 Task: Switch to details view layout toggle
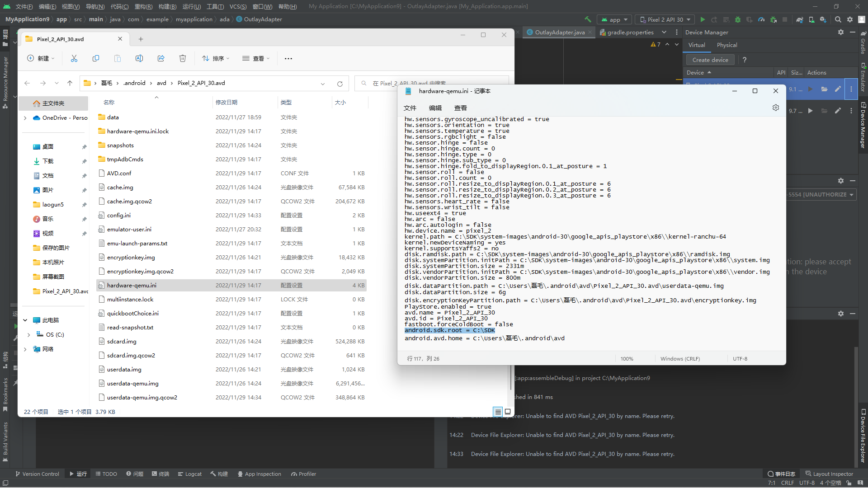(498, 412)
